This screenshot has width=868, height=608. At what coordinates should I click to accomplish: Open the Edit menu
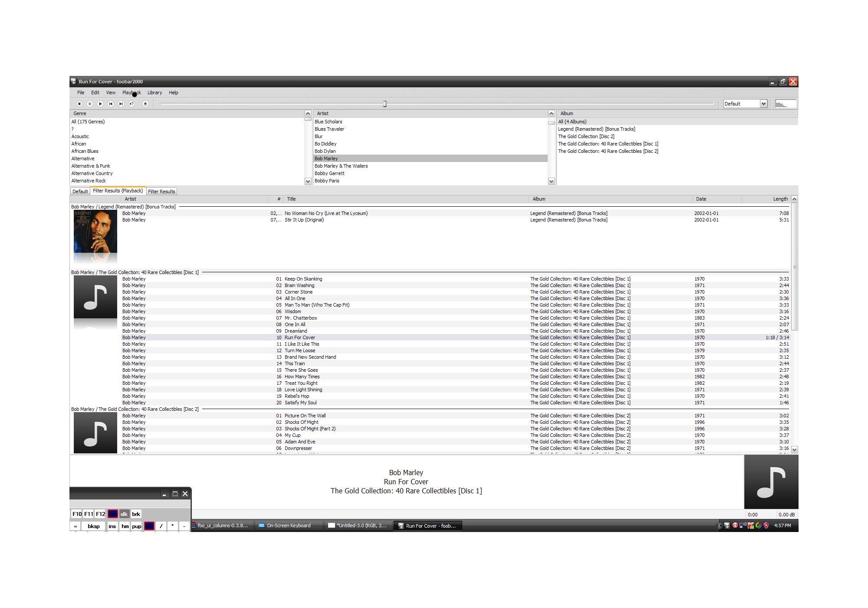coord(95,93)
